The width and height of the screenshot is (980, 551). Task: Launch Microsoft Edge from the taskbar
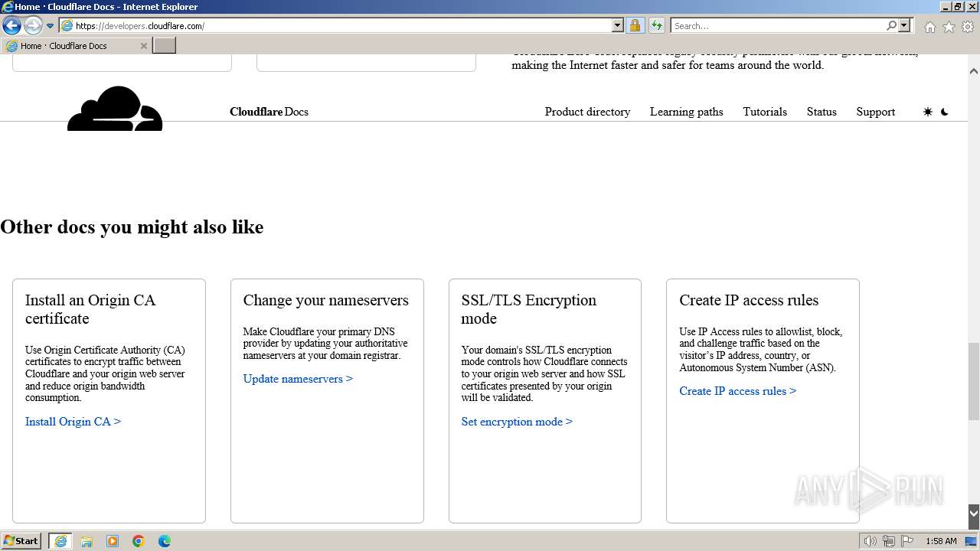(x=165, y=541)
